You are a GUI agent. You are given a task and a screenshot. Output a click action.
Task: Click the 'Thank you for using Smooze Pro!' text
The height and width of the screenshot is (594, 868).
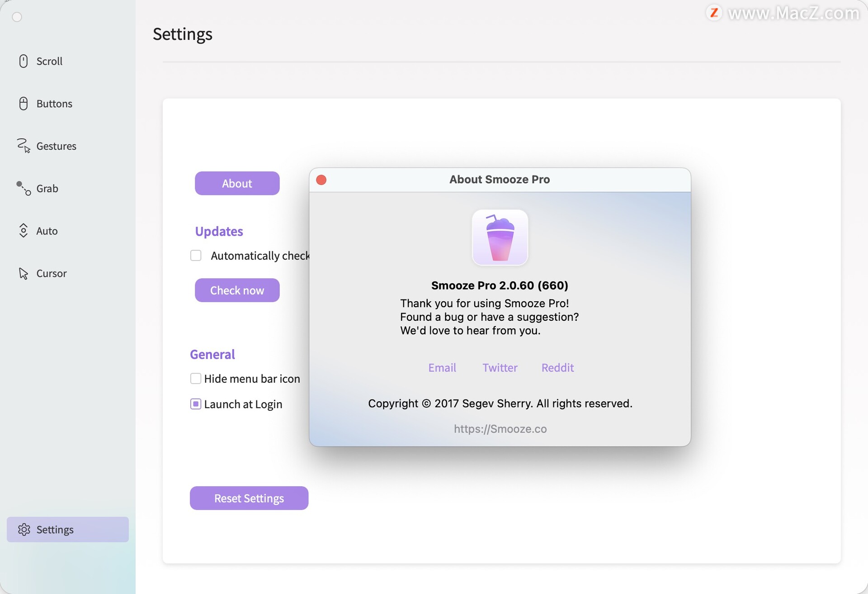pyautogui.click(x=485, y=303)
